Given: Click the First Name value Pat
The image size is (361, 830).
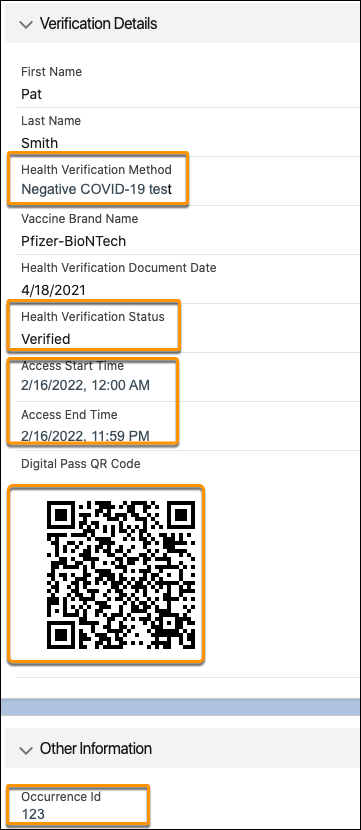Looking at the screenshot, I should 31,94.
